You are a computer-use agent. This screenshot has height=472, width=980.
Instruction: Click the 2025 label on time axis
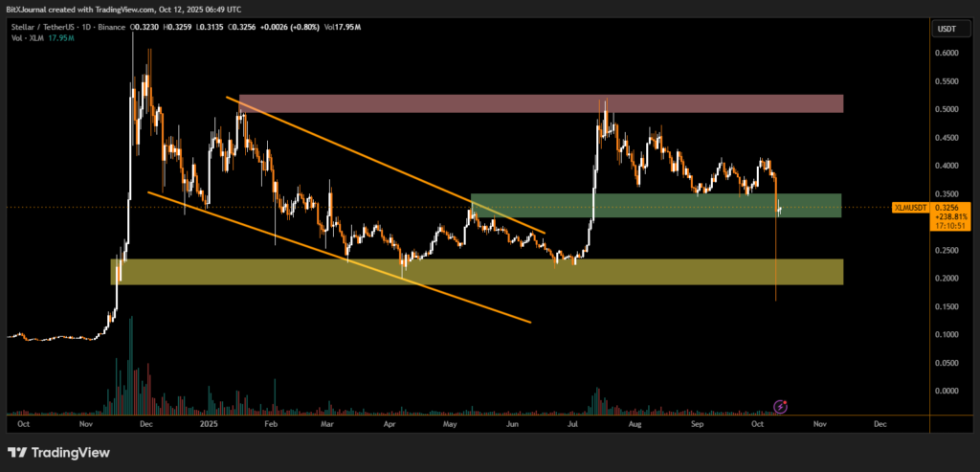click(206, 422)
